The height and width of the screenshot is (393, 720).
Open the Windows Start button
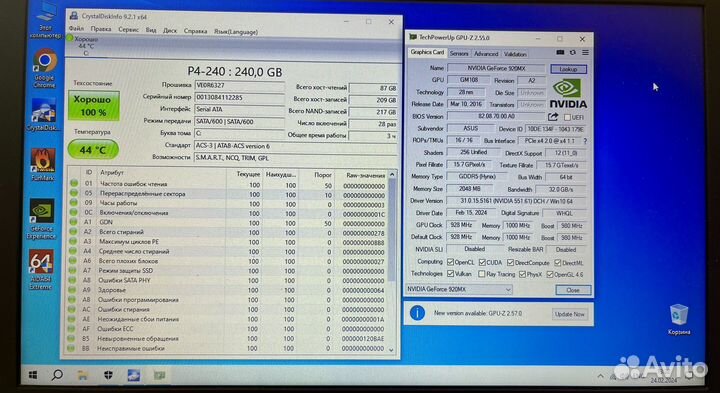[x=33, y=375]
